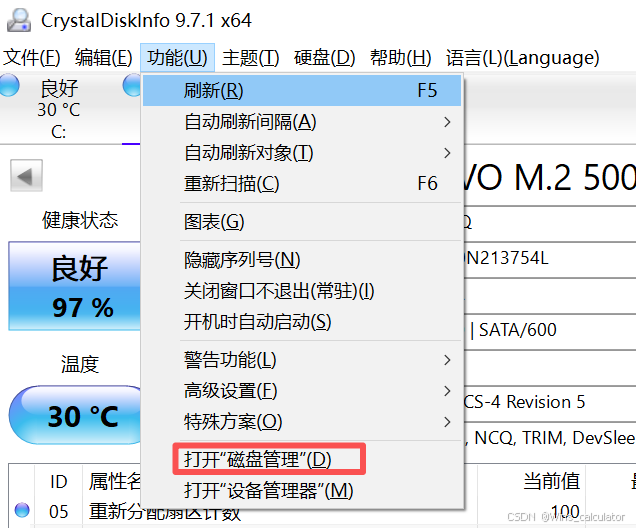Image resolution: width=636 pixels, height=528 pixels.
Task: Select 打开“设备管理器”(M) menu entry
Action: pos(302,491)
